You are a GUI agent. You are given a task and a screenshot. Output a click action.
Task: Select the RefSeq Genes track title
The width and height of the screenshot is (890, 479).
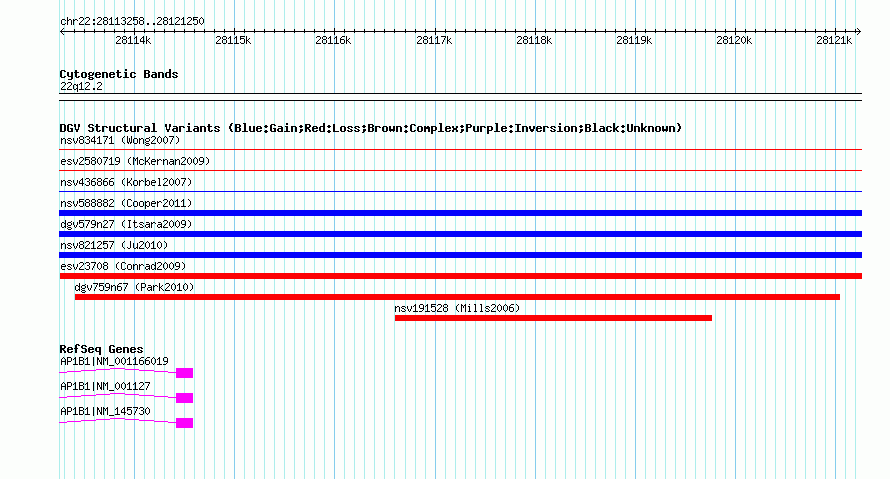(x=101, y=349)
